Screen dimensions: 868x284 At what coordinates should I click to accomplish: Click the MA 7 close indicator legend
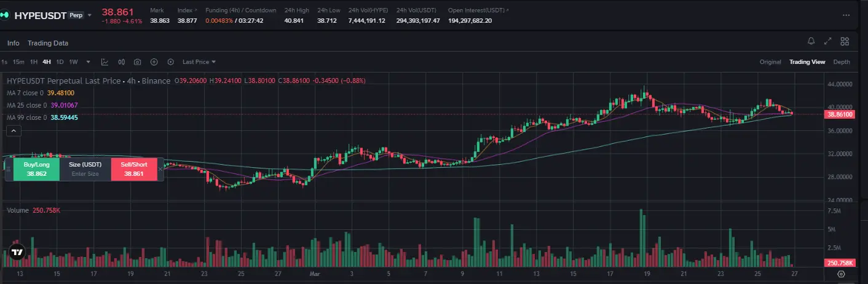click(x=41, y=93)
